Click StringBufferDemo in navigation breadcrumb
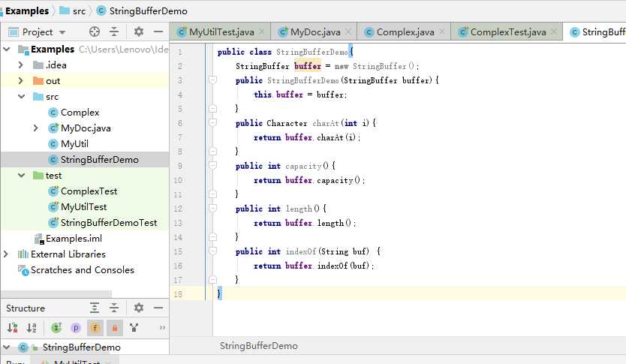The width and height of the screenshot is (626, 364). tap(142, 11)
